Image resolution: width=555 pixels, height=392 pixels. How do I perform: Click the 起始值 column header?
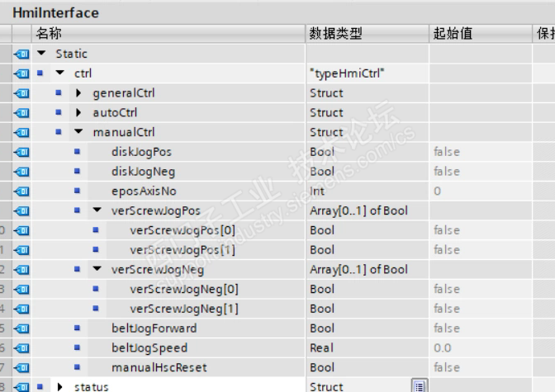[452, 33]
